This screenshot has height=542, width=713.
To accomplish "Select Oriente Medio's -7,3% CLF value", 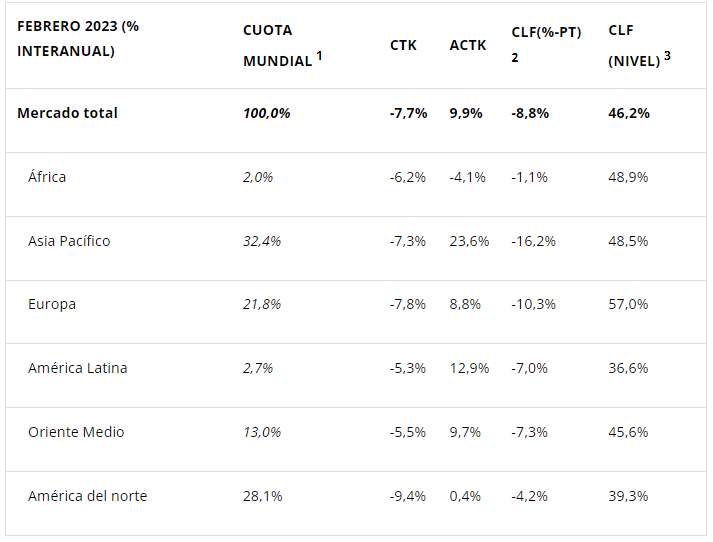I will point(529,432).
